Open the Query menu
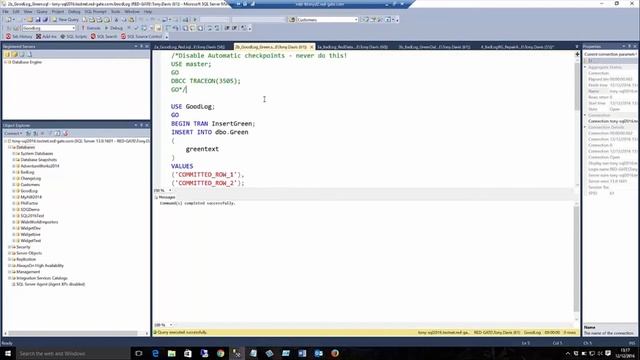640x360 pixels. [42, 11]
